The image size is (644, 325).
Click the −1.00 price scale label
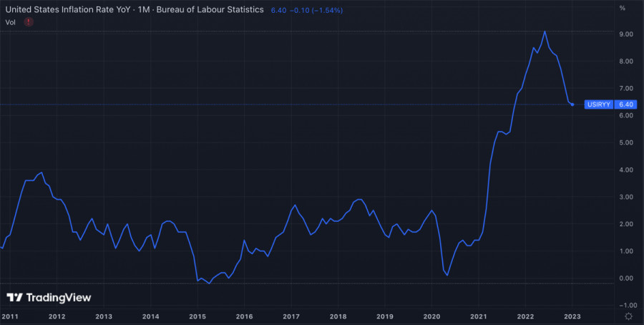tap(625, 306)
